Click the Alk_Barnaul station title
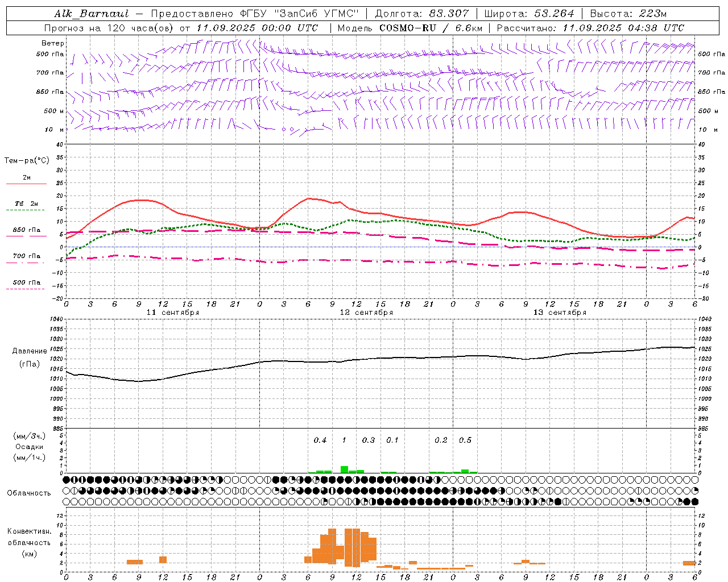 click(91, 14)
